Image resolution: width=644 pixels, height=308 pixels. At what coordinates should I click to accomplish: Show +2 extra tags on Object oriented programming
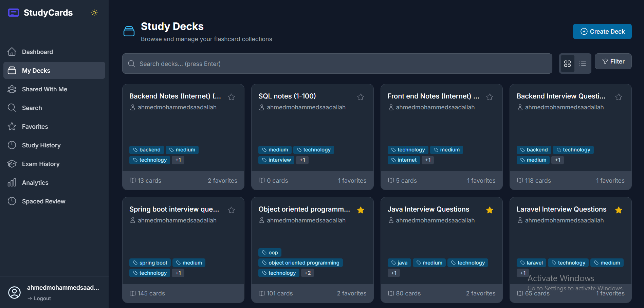(307, 273)
